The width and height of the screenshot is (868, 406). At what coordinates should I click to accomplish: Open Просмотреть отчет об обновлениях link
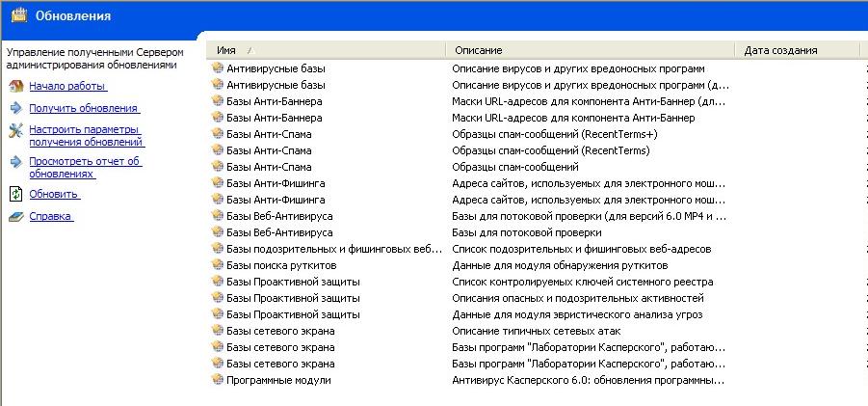point(85,168)
